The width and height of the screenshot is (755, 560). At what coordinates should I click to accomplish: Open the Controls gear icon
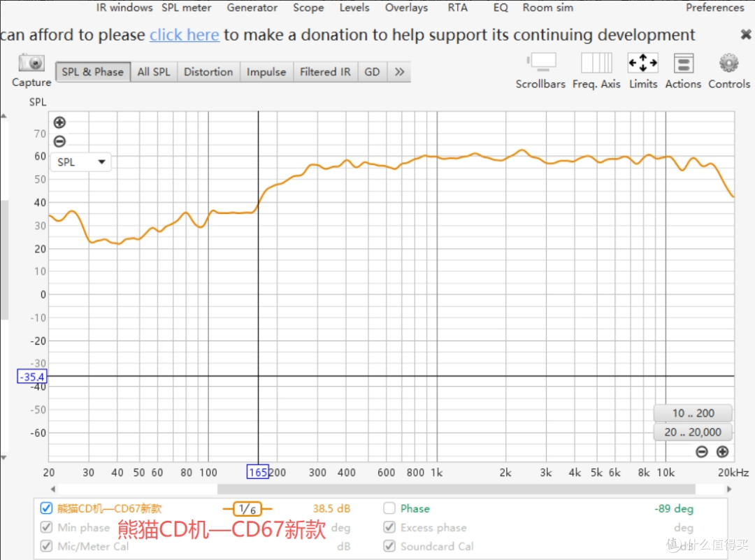728,63
